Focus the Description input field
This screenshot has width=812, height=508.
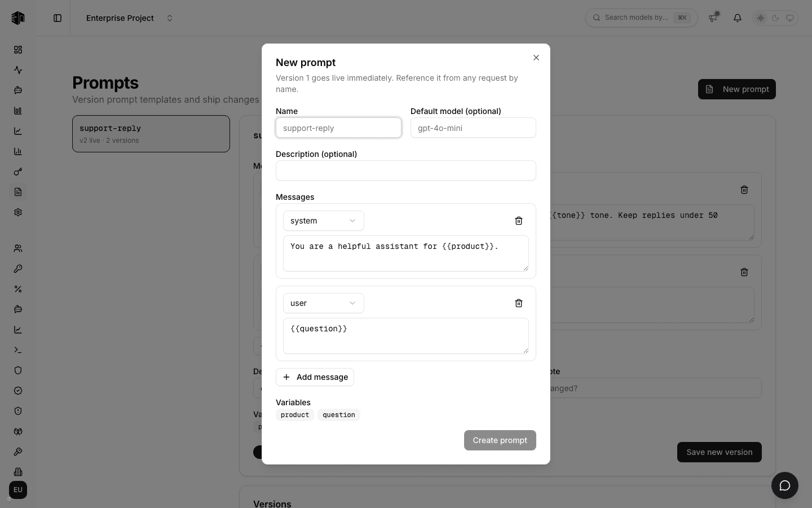406,170
